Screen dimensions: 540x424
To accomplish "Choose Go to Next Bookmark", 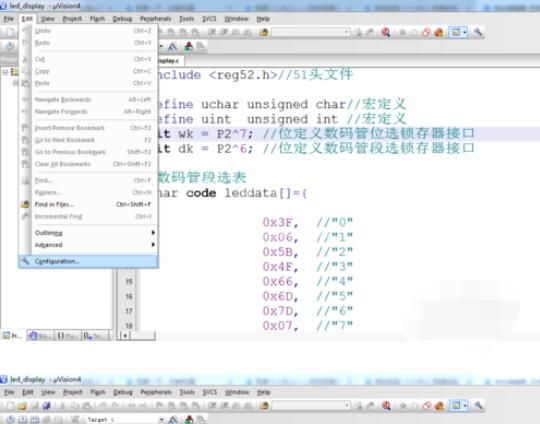I will (88, 140).
